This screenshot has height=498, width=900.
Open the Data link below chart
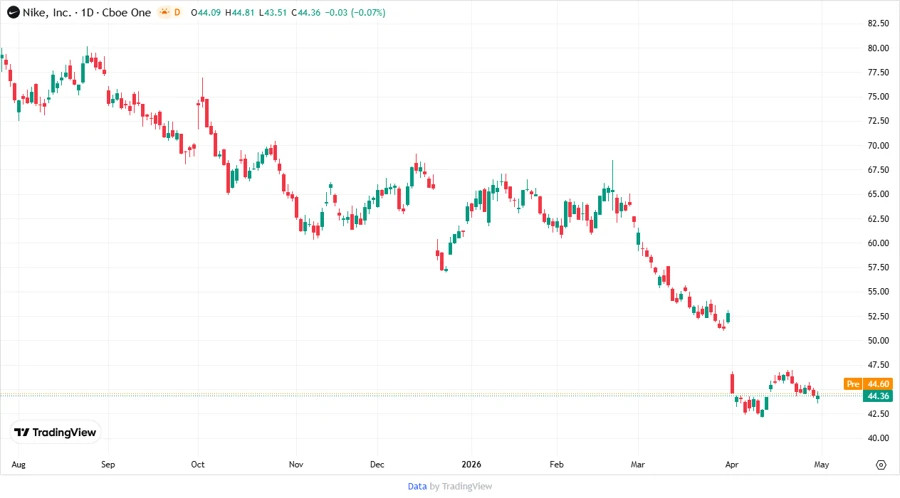click(x=417, y=486)
